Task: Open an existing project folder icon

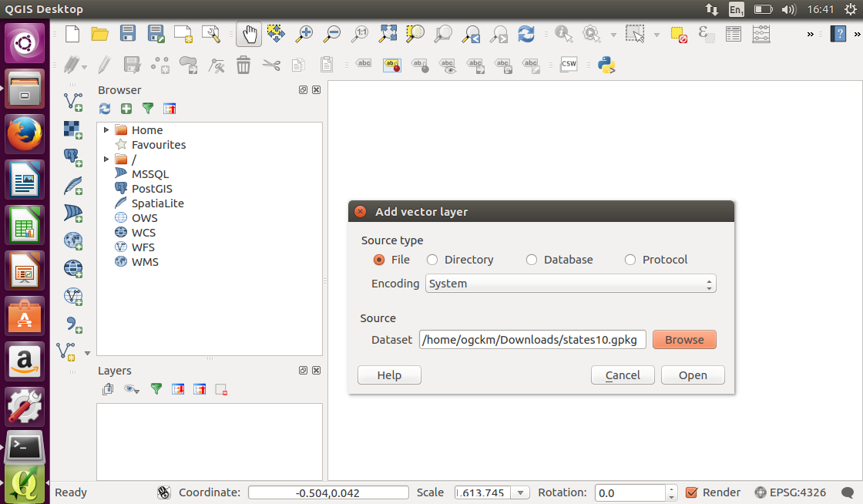Action: [x=99, y=34]
